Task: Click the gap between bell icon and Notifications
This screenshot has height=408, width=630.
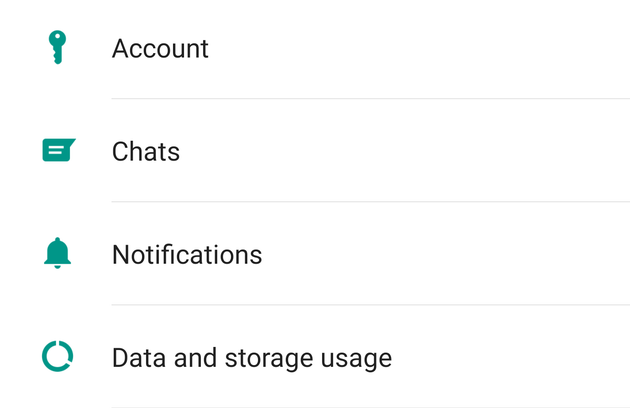Action: 92,255
